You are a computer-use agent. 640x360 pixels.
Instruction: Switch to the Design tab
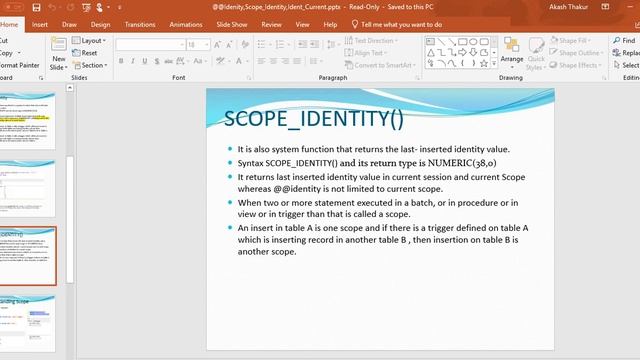coord(100,24)
